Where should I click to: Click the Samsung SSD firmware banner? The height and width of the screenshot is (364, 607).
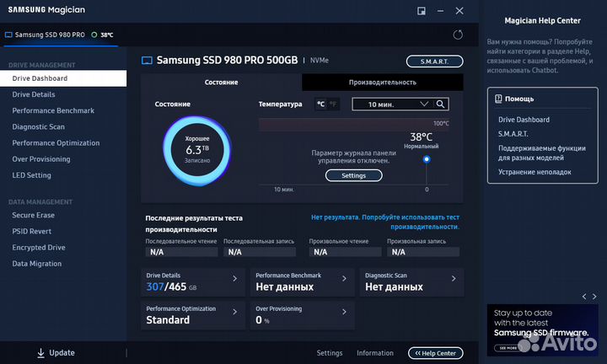click(542, 330)
